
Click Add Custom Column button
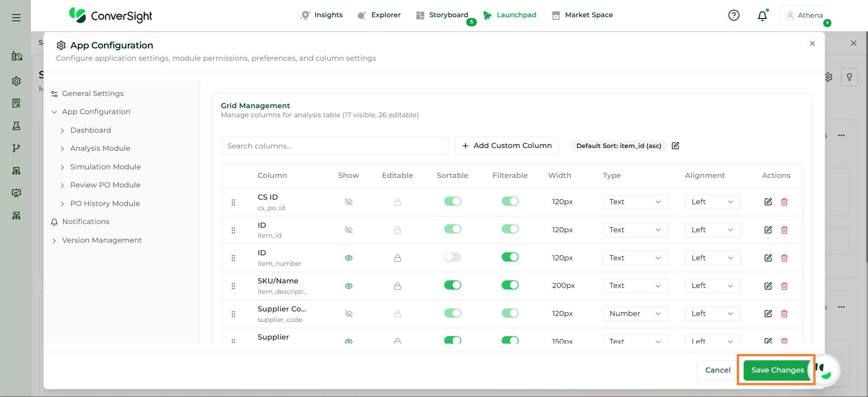click(x=507, y=146)
